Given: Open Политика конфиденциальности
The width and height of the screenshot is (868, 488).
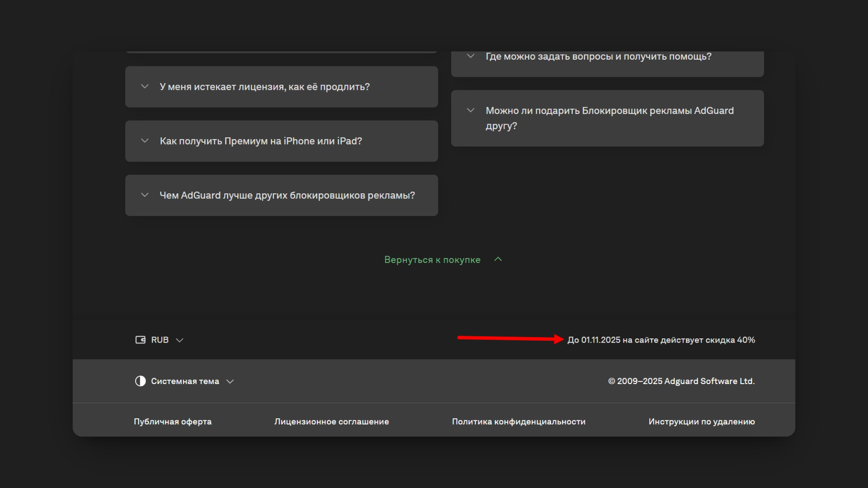Looking at the screenshot, I should pyautogui.click(x=518, y=421).
